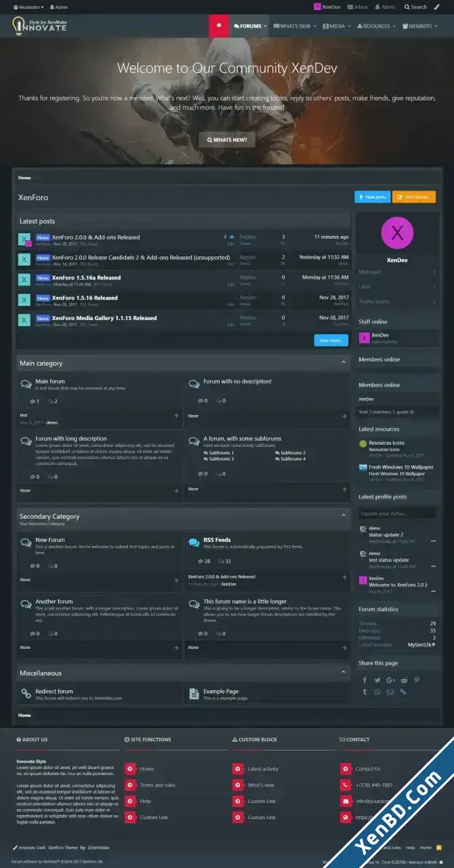Click the red phone icon under Contact
The image size is (454, 868).
click(x=345, y=785)
